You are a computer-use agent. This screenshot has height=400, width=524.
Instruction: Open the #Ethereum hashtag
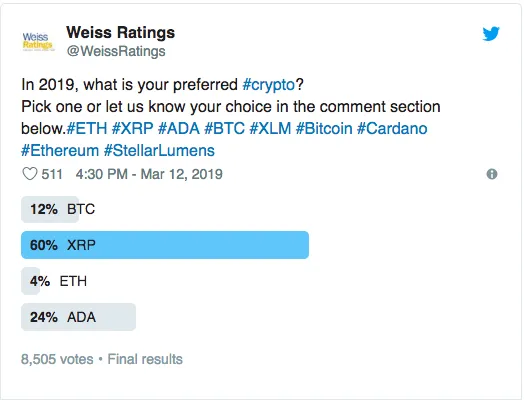[x=60, y=151]
